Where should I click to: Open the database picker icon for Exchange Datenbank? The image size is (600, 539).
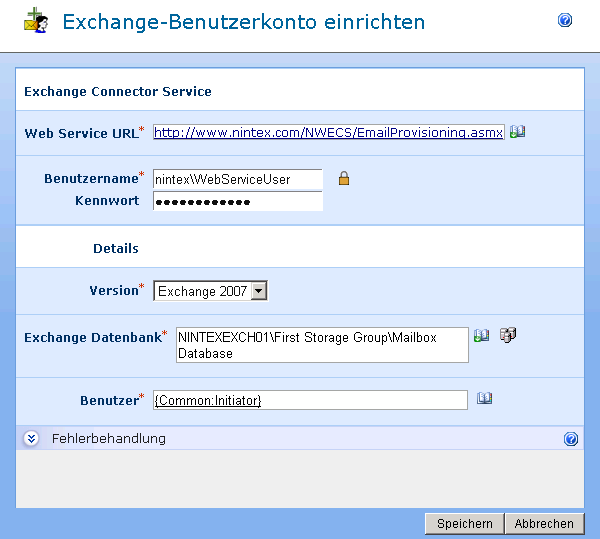tap(507, 336)
